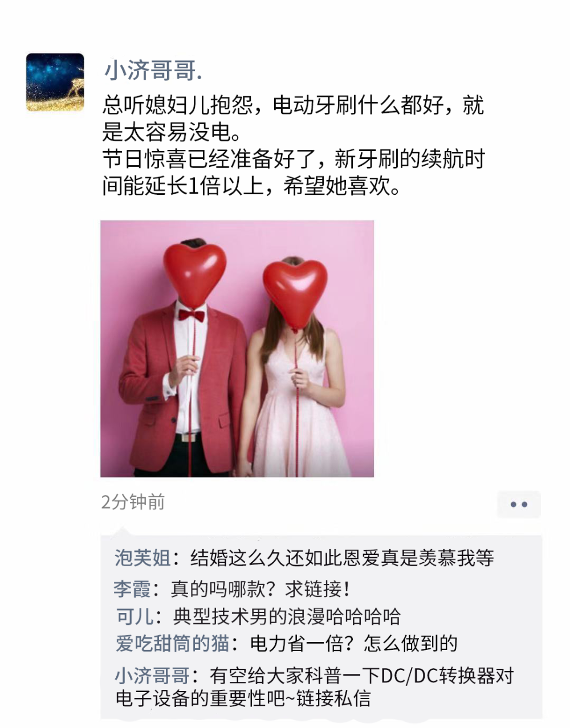The image size is (570, 728).
Task: Open commenter 李霞's profile
Action: click(x=132, y=588)
